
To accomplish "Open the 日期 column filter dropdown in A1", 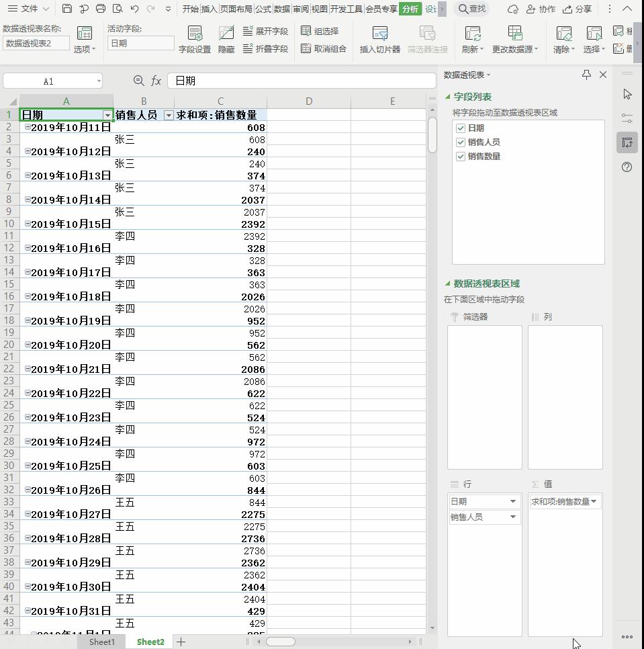I will click(x=107, y=115).
